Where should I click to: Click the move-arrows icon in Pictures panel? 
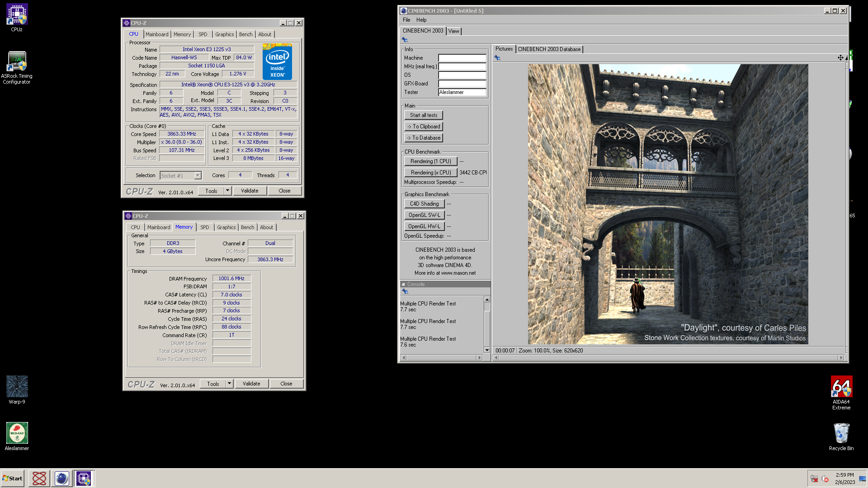pos(840,58)
